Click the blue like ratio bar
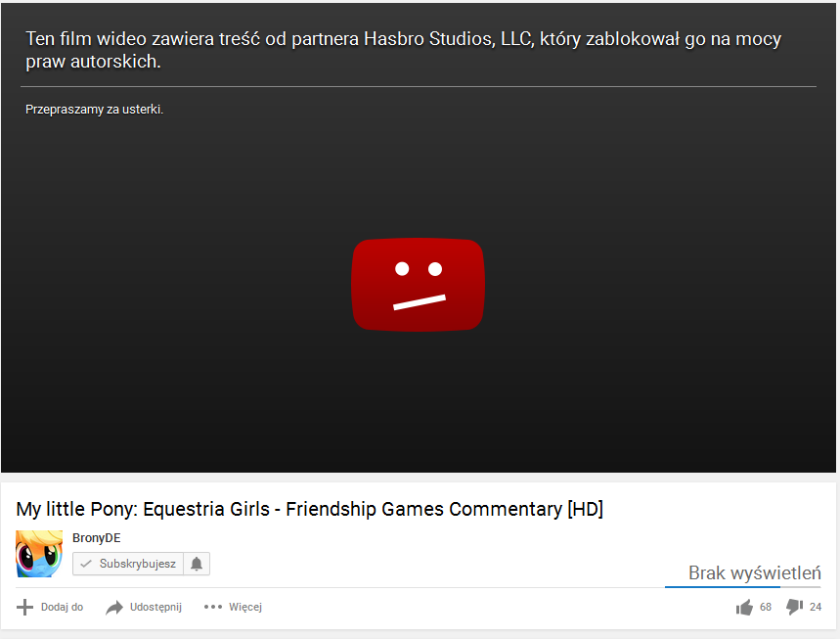The image size is (840, 639). pos(722,587)
